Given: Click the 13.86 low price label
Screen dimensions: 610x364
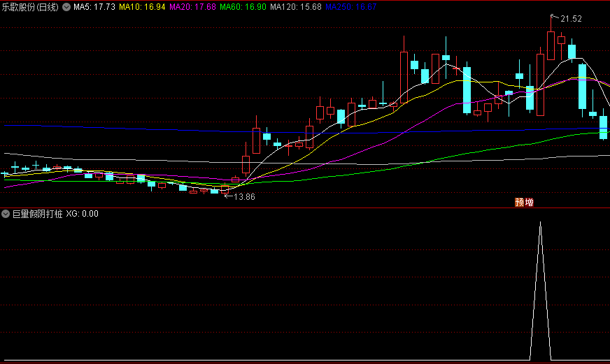Looking at the screenshot, I should (244, 197).
